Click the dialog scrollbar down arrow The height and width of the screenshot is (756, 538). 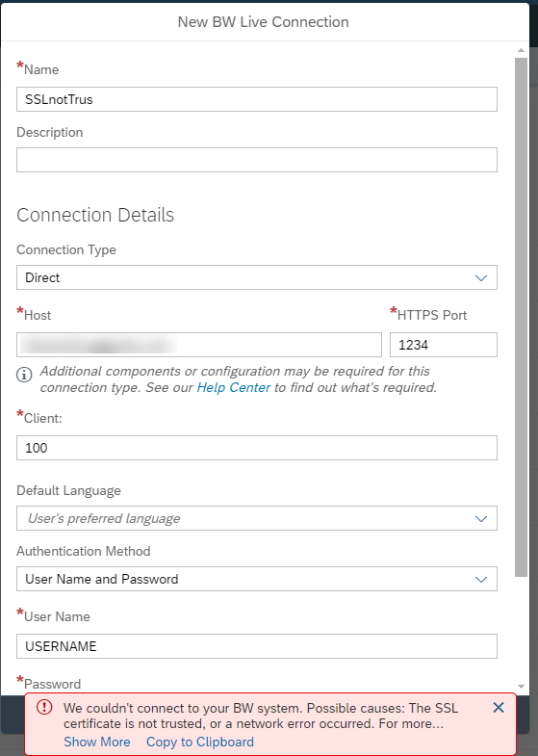pyautogui.click(x=521, y=686)
